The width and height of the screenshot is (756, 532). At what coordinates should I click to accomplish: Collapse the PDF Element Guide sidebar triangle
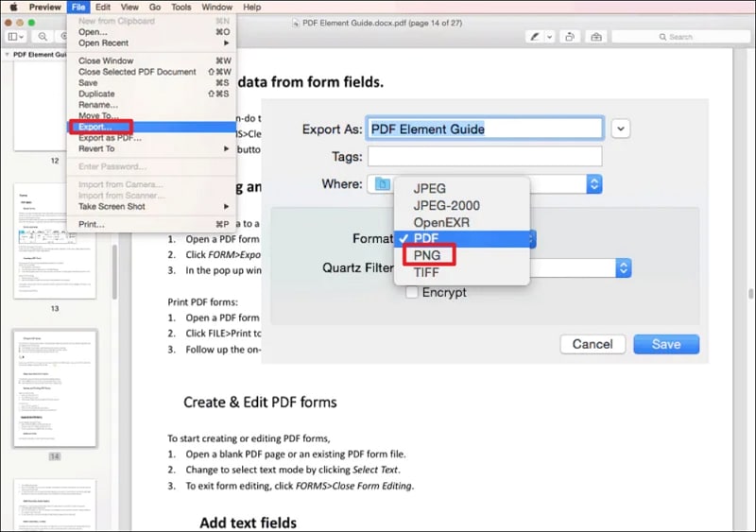click(7, 55)
